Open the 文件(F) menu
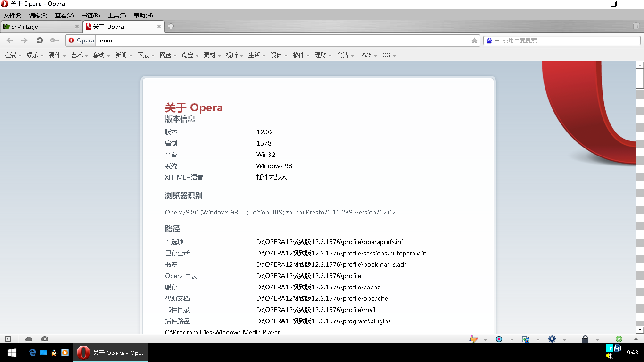This screenshot has height=362, width=644. [x=13, y=16]
